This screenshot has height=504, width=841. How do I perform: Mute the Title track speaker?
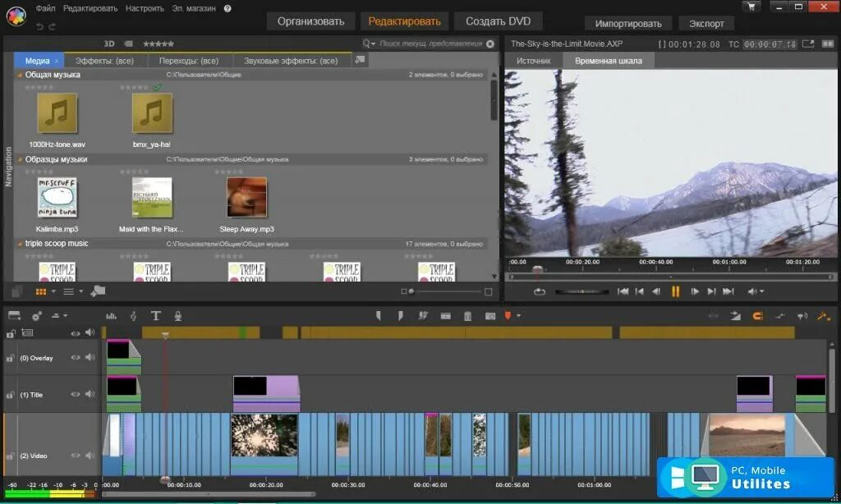90,393
